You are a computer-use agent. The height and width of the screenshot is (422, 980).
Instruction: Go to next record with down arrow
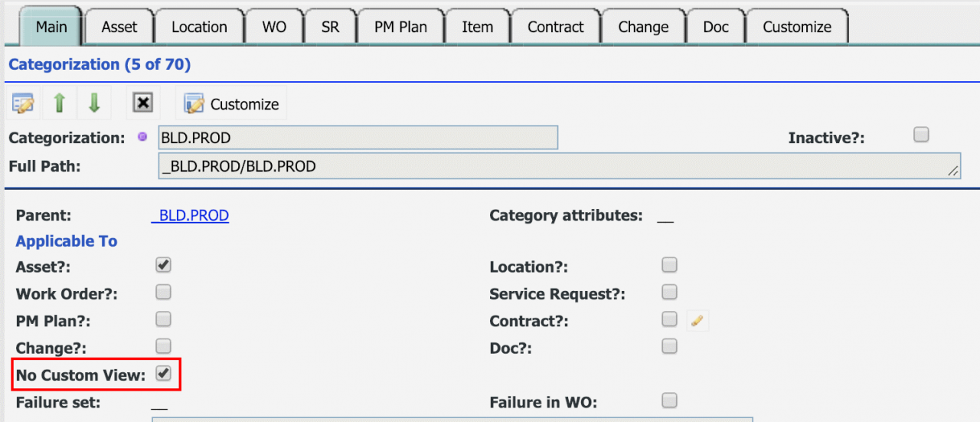pyautogui.click(x=94, y=103)
